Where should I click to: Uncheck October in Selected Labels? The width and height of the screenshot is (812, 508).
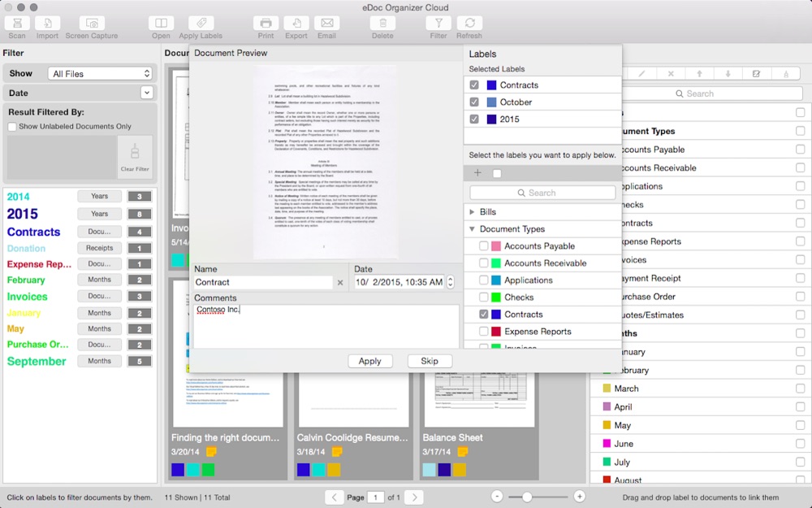tap(474, 102)
